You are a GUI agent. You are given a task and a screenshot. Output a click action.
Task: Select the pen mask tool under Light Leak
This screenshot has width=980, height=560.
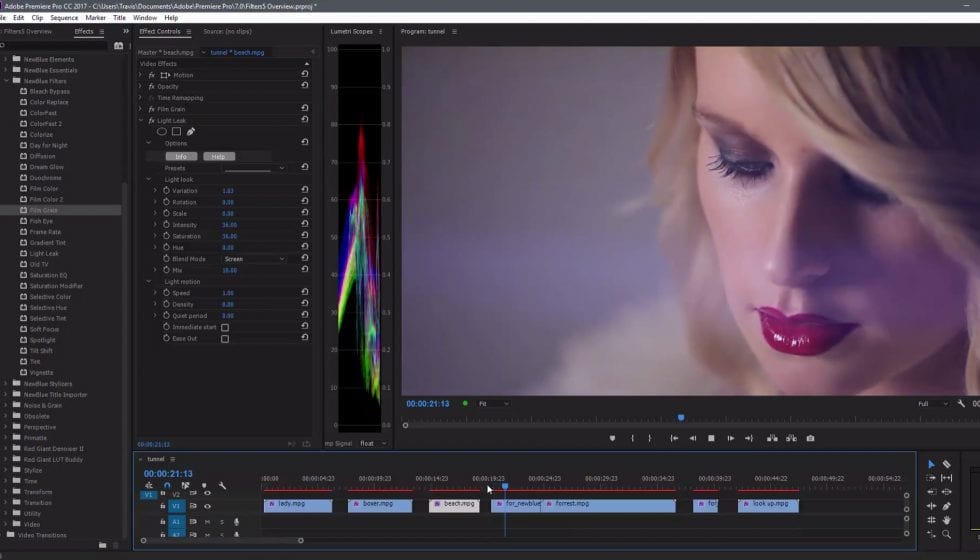[190, 132]
